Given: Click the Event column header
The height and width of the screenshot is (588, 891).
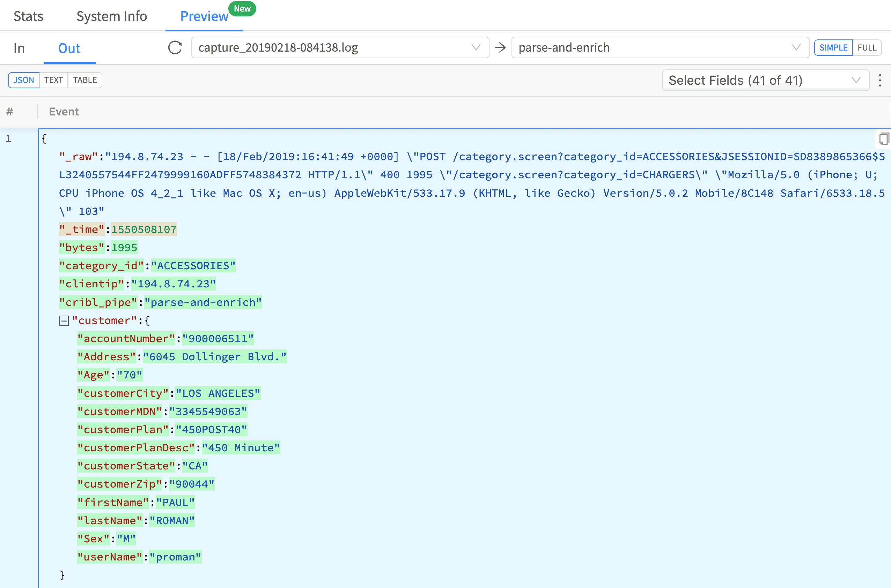Looking at the screenshot, I should click(x=64, y=112).
